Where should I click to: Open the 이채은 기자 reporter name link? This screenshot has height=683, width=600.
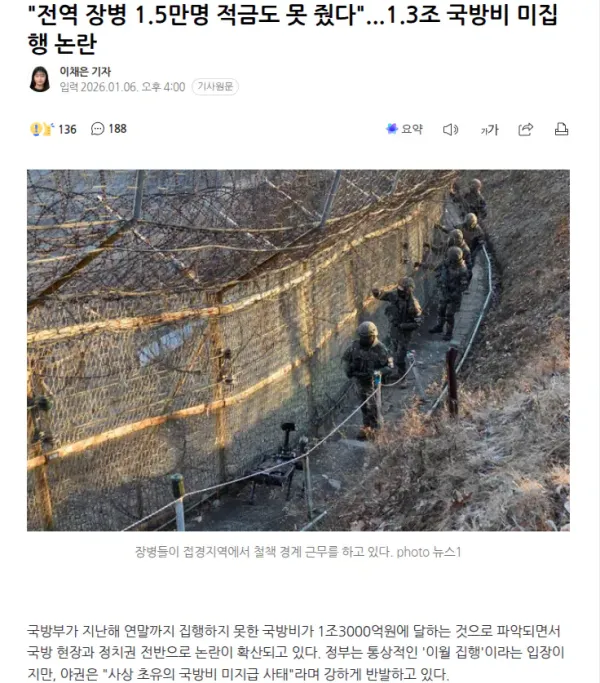click(x=85, y=71)
